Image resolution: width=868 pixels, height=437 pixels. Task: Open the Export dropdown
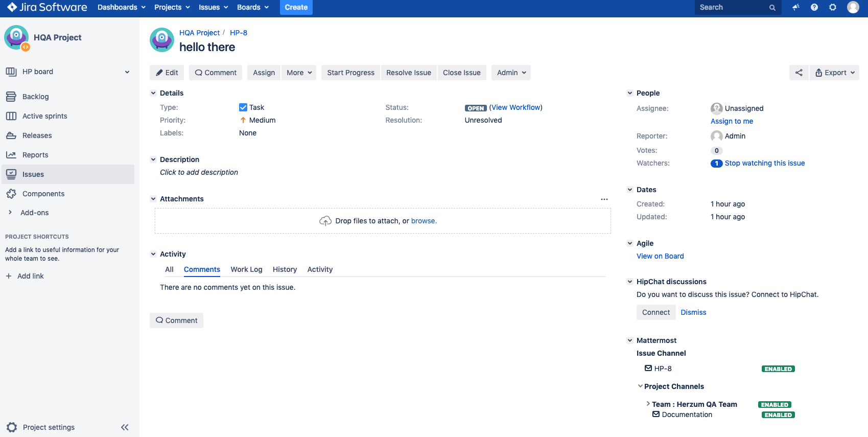tap(834, 73)
